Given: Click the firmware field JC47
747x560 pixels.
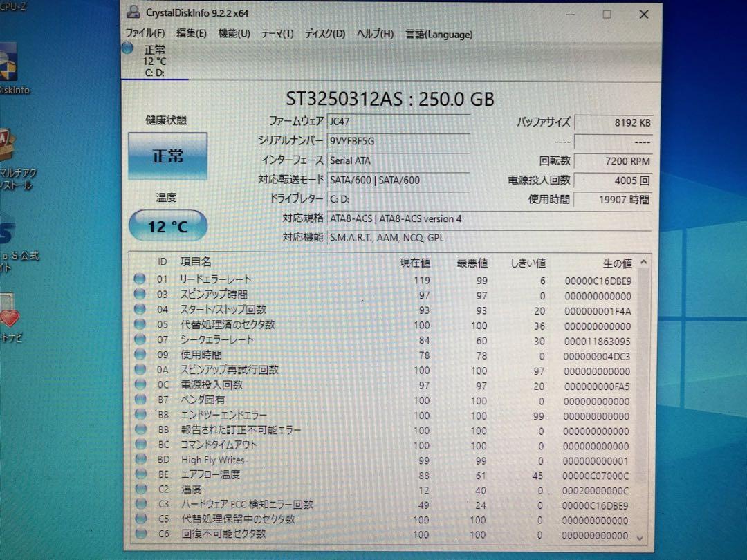Looking at the screenshot, I should click(399, 122).
